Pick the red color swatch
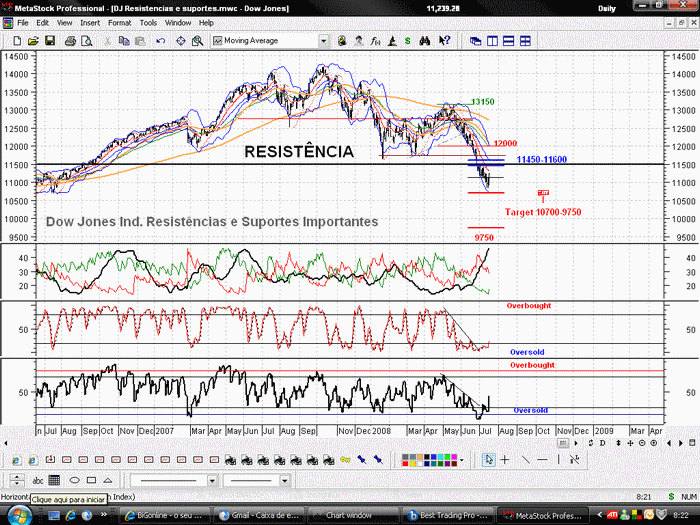Image resolution: width=700 pixels, height=525 pixels. coord(405,464)
